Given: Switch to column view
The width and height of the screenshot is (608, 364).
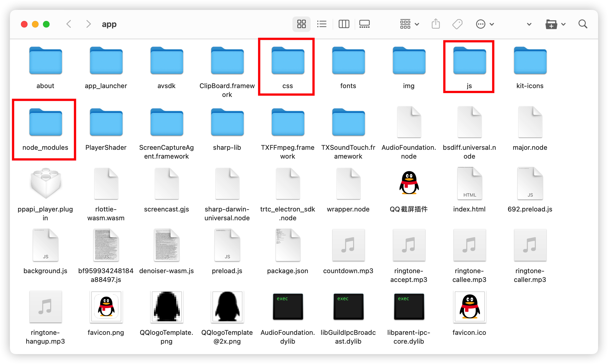Looking at the screenshot, I should pos(344,24).
